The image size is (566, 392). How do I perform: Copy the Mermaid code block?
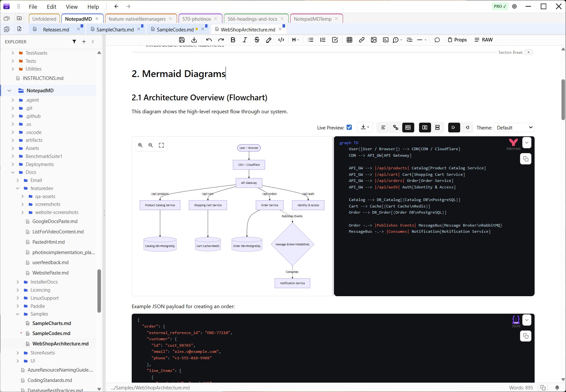(x=526, y=159)
